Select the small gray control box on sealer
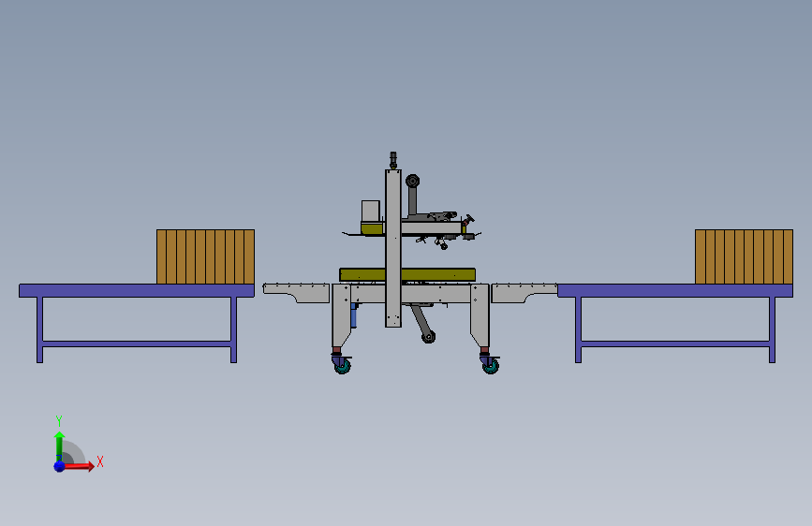812x526 pixels. pyautogui.click(x=370, y=212)
